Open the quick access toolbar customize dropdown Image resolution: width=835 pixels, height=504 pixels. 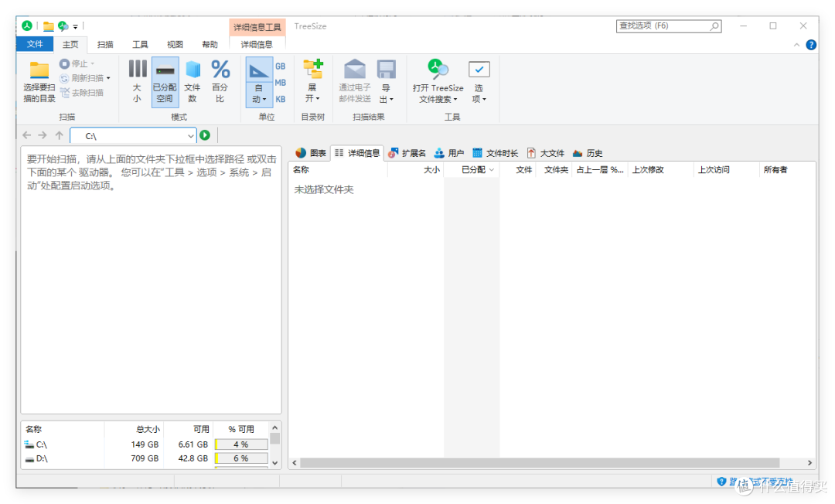[x=76, y=26]
